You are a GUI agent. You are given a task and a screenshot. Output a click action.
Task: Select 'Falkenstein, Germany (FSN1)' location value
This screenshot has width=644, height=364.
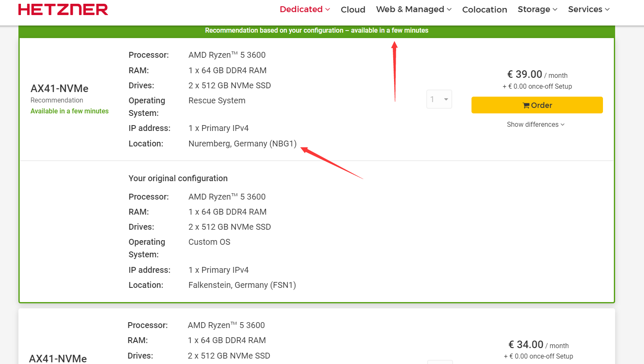(x=242, y=285)
